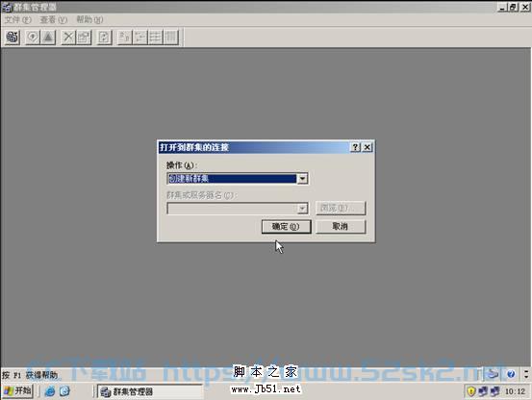Confirm the dialog with 确定 button

[286, 226]
